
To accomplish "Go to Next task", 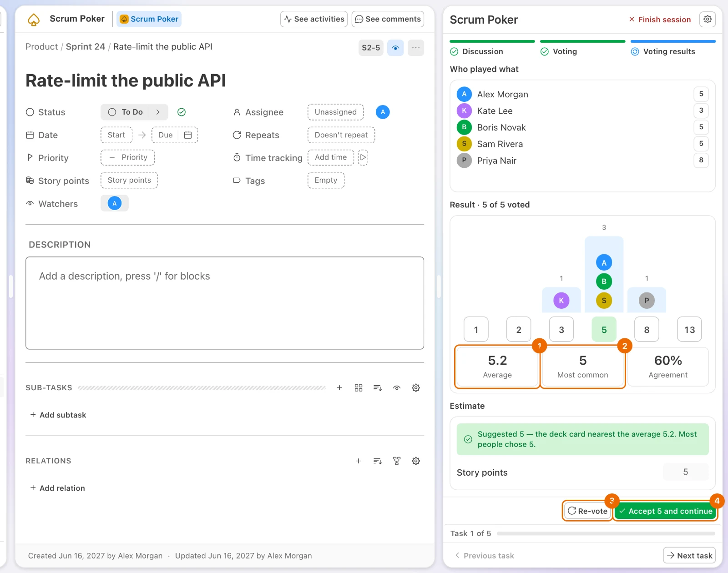I will 689,555.
